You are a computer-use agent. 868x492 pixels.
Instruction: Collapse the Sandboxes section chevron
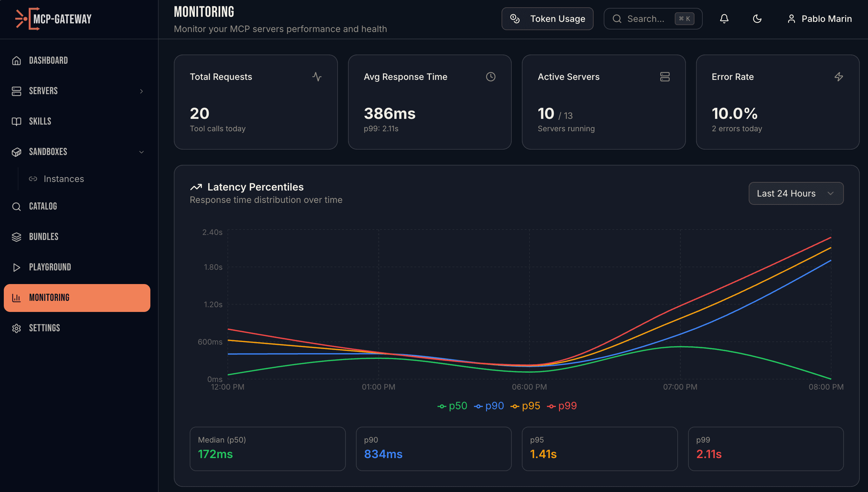[x=141, y=152]
